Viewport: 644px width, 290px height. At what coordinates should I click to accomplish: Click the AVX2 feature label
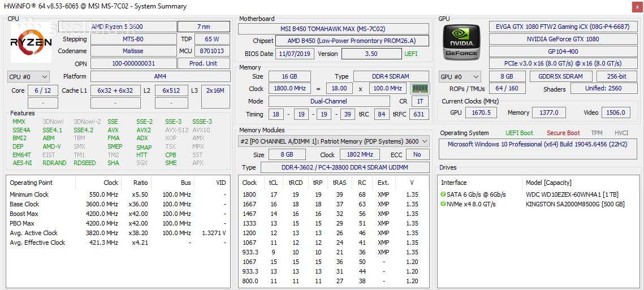[144, 130]
